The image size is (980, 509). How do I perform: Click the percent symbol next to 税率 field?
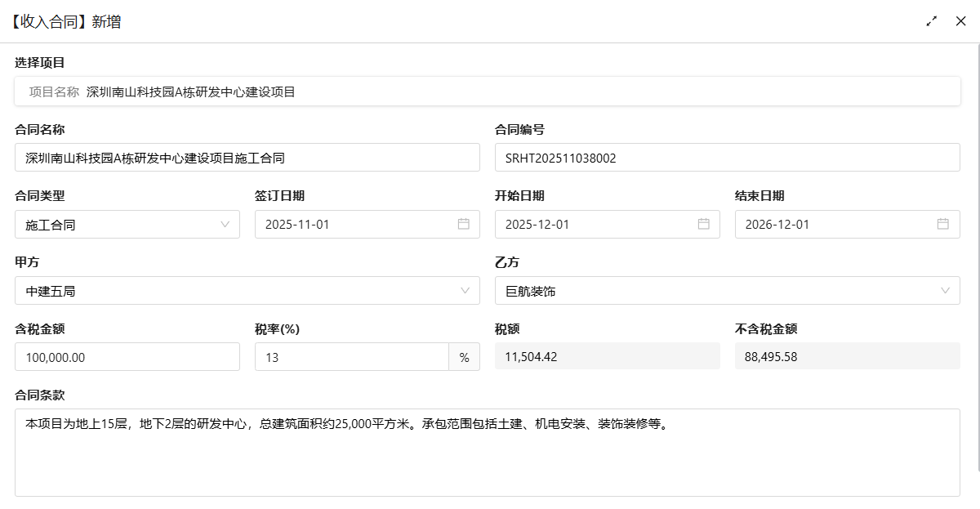click(464, 356)
